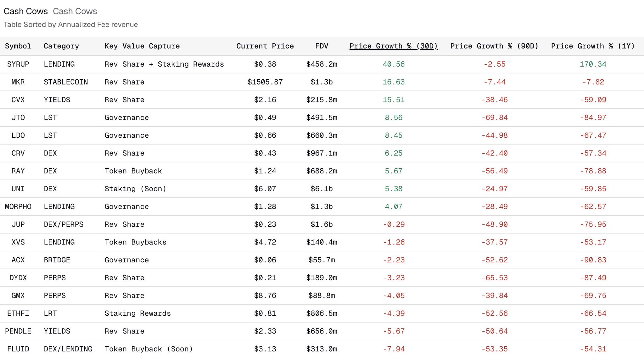Sort table by Category column header

pyautogui.click(x=61, y=46)
